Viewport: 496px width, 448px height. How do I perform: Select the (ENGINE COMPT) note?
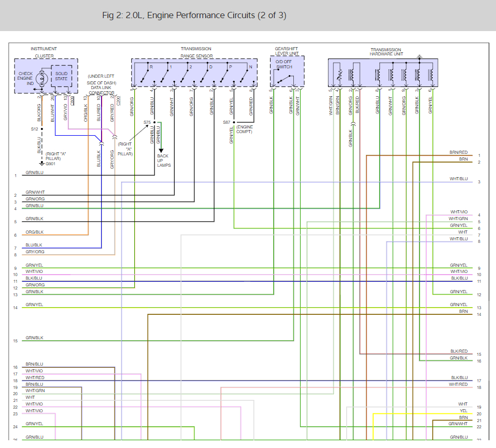[245, 129]
